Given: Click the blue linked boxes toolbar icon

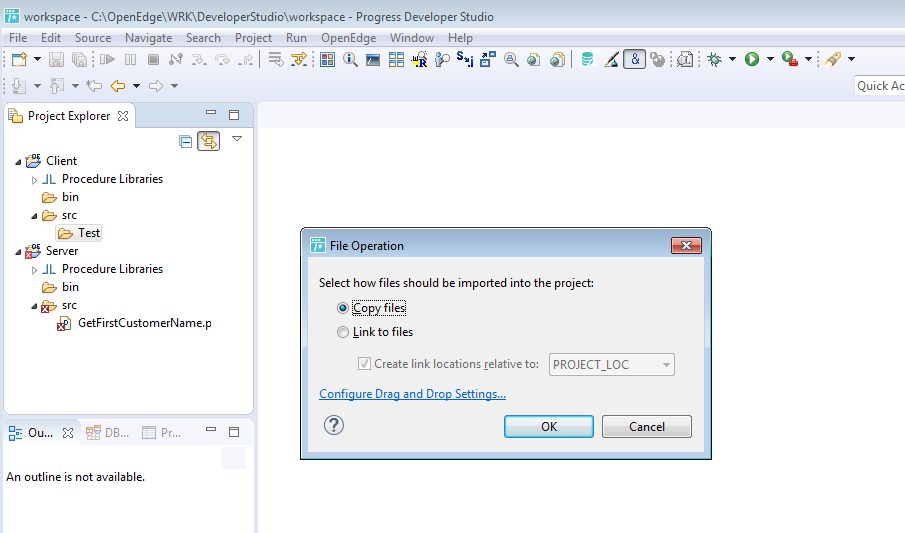Looking at the screenshot, I should (x=488, y=59).
